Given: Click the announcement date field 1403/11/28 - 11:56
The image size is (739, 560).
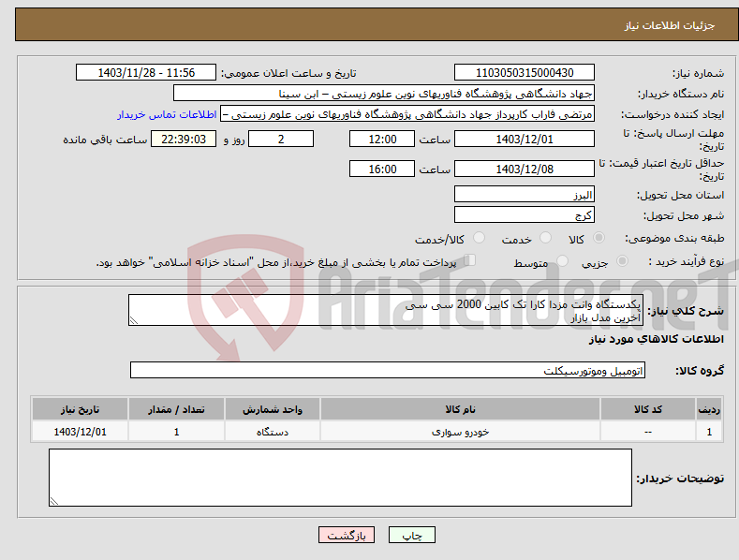Looking at the screenshot, I should [146, 73].
